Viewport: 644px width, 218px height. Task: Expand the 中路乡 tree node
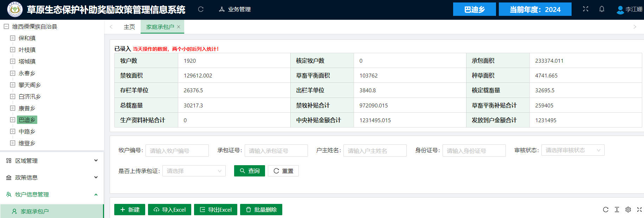tap(13, 131)
